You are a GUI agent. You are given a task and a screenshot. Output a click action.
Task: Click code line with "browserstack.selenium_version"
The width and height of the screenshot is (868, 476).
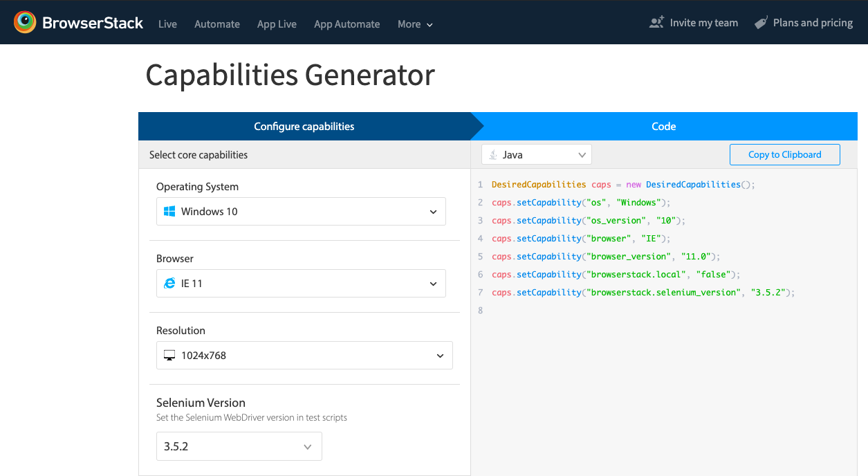(643, 293)
